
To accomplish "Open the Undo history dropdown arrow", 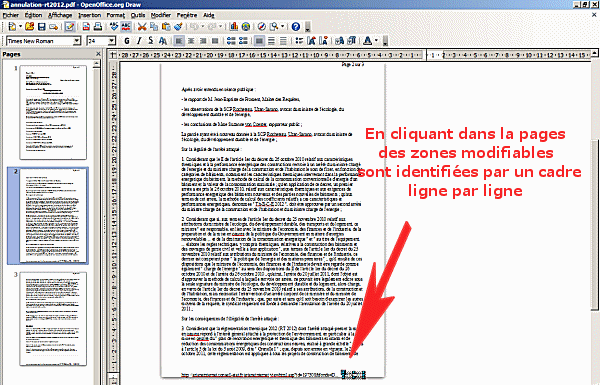I will pos(203,26).
